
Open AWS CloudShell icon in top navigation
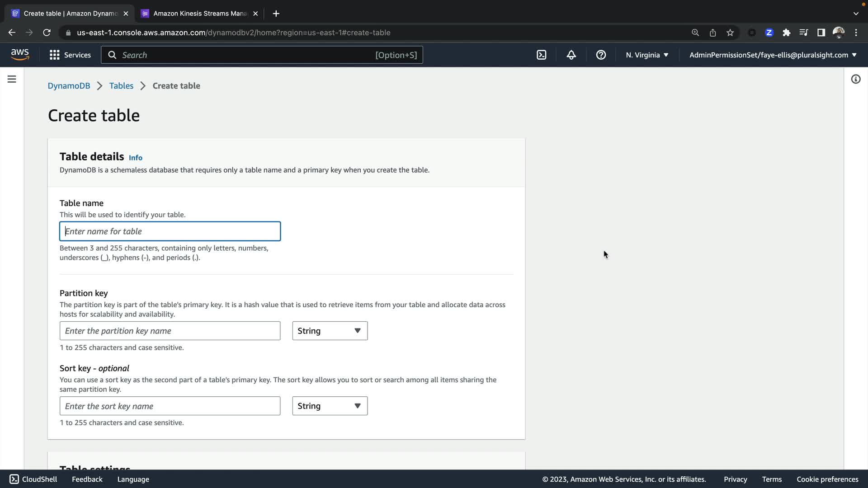click(x=541, y=55)
